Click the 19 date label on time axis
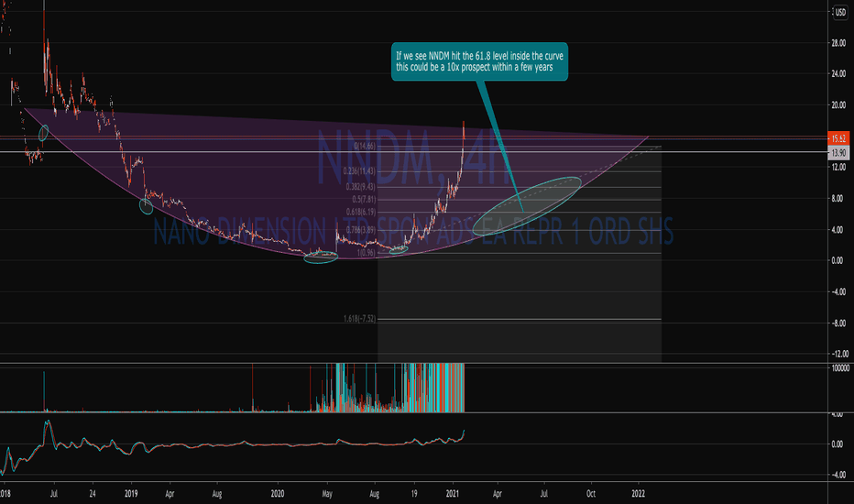This screenshot has width=854, height=504. point(414,494)
